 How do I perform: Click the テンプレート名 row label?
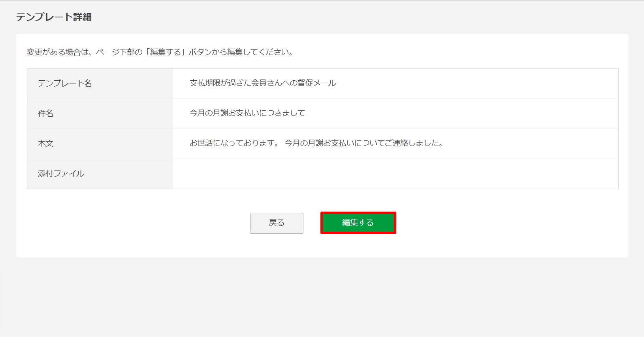tap(65, 83)
